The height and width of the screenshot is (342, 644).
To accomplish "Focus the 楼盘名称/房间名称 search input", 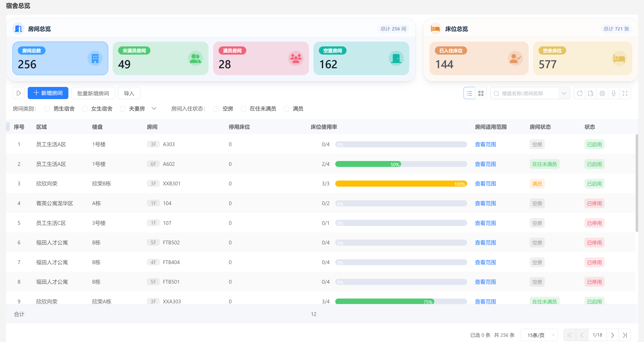I will click(529, 93).
